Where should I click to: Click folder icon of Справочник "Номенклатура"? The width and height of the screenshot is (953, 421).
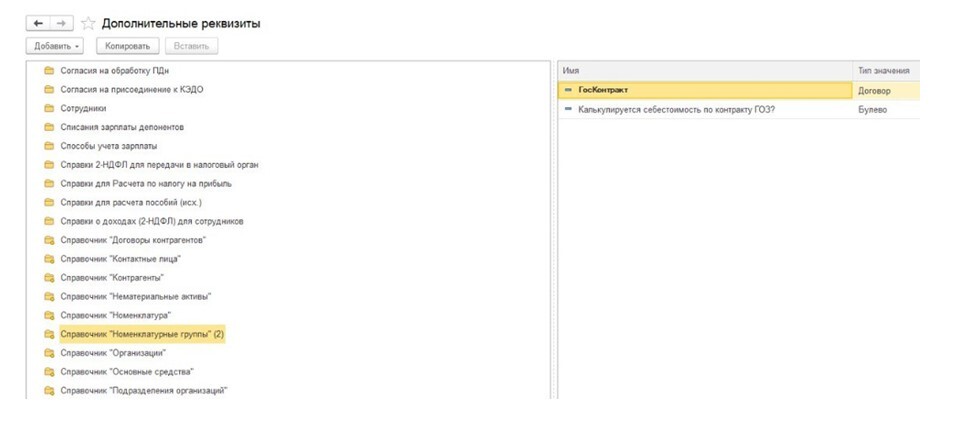[49, 315]
